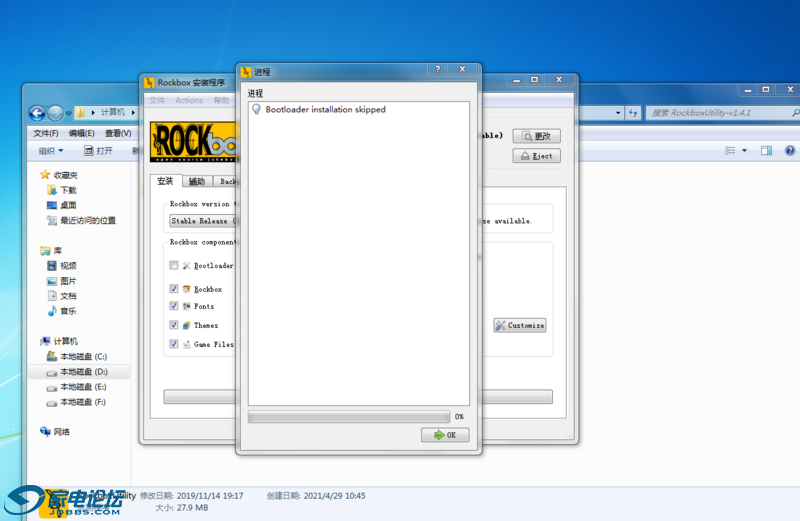Click the Explorer change view icon
Image resolution: width=800 pixels, height=521 pixels.
[730, 151]
